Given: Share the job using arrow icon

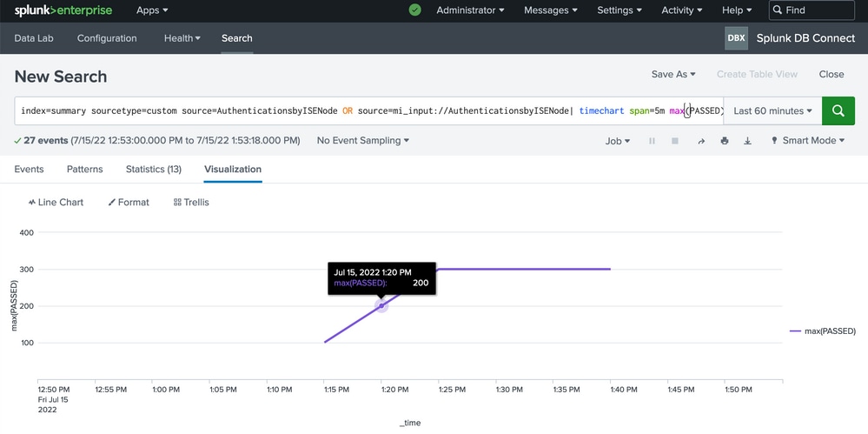Looking at the screenshot, I should coord(701,141).
